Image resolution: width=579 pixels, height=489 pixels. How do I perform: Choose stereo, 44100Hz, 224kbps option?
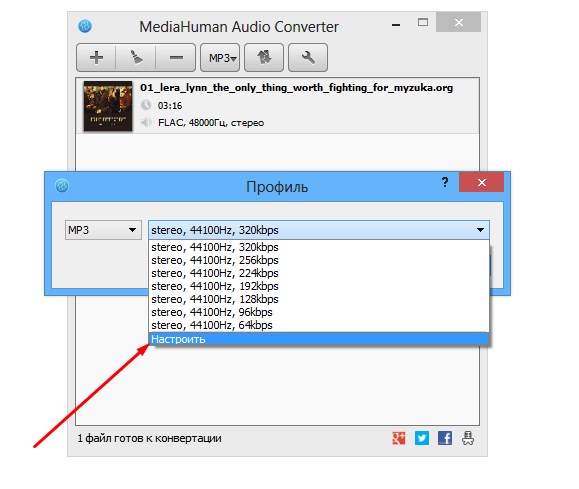319,273
